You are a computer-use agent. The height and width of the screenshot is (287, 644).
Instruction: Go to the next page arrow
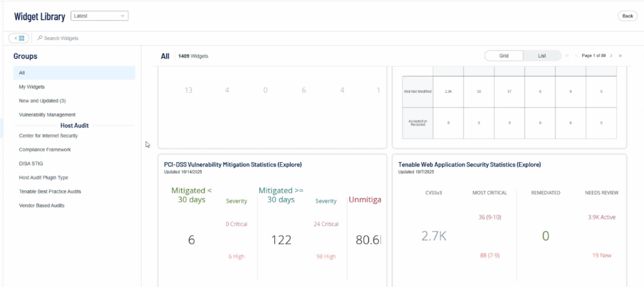coord(611,56)
